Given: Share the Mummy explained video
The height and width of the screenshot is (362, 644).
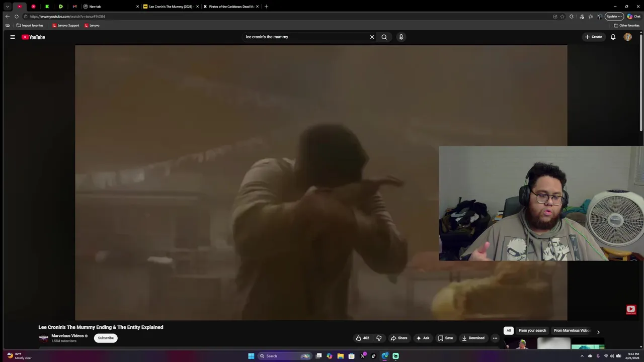Looking at the screenshot, I should (399, 338).
